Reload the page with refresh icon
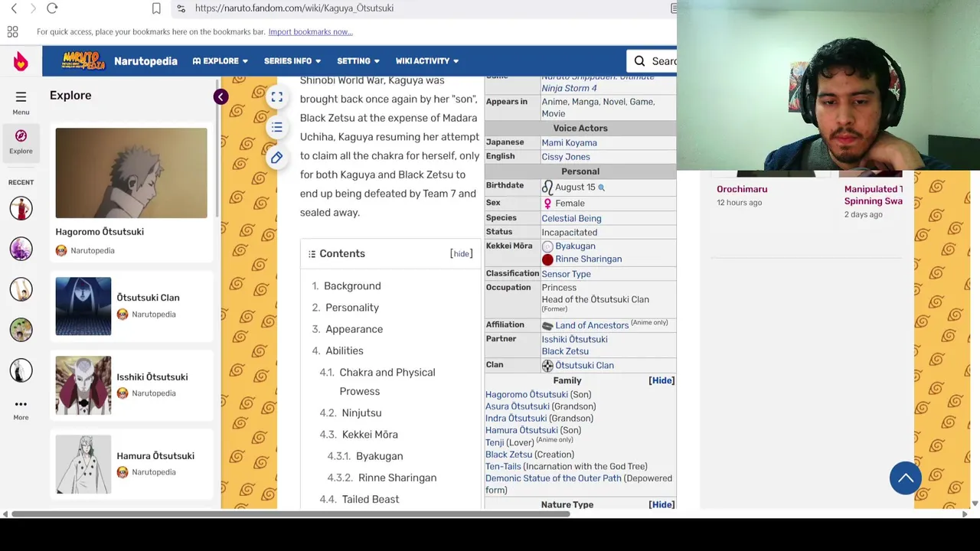 (x=52, y=8)
